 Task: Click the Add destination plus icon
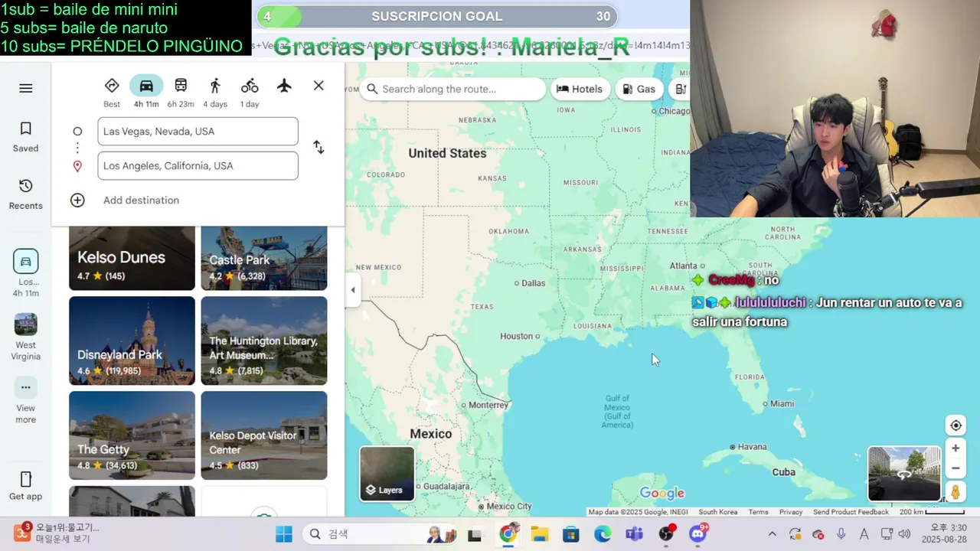click(x=77, y=201)
